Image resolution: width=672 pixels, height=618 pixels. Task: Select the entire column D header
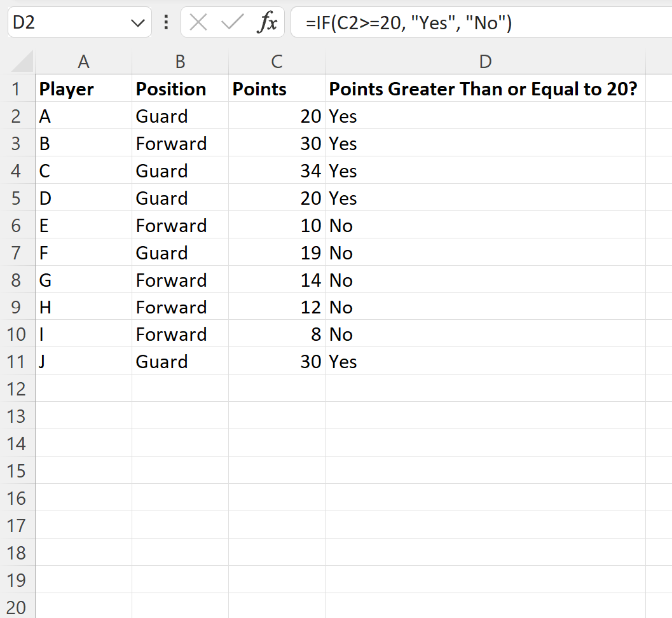[485, 61]
